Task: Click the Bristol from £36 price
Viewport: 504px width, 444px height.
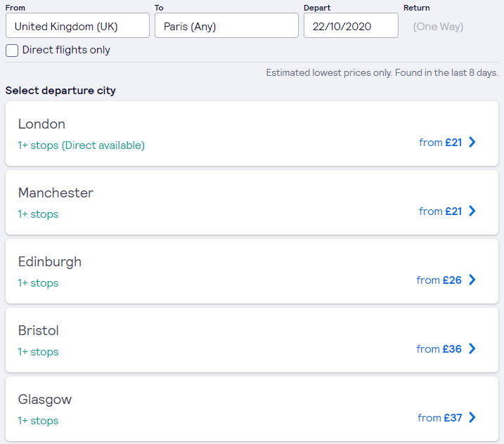Action: click(439, 349)
